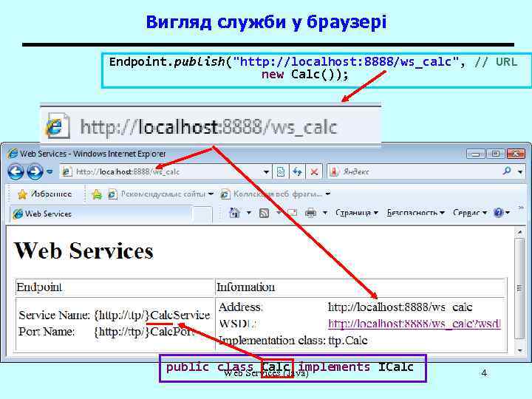This screenshot has height=399, width=532.
Task: Click the Web Services page heading
Action: pyautogui.click(x=83, y=251)
